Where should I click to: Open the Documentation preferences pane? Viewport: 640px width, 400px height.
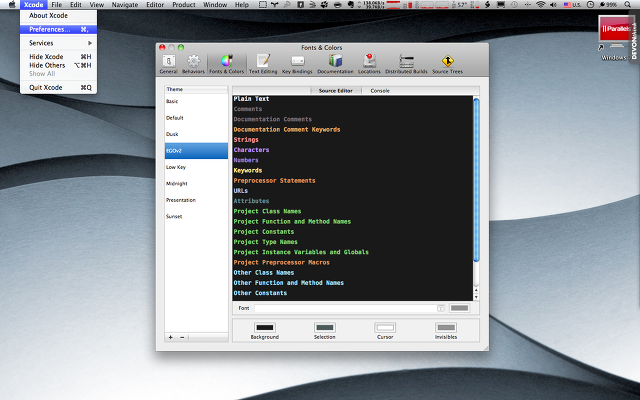pyautogui.click(x=336, y=64)
